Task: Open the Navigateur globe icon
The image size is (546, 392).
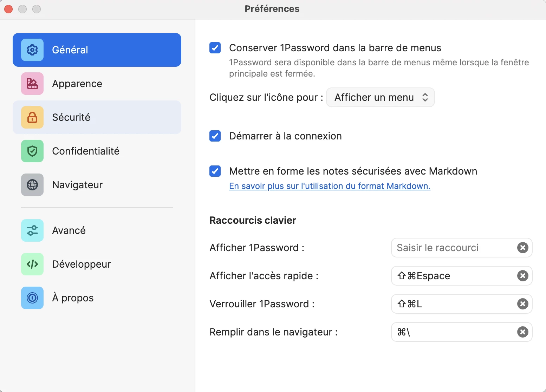Action: [x=32, y=185]
